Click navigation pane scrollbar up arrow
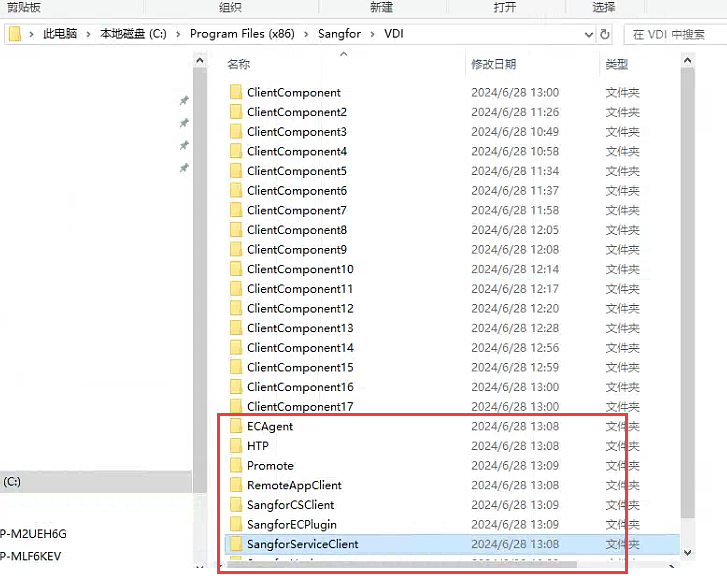 coord(200,60)
